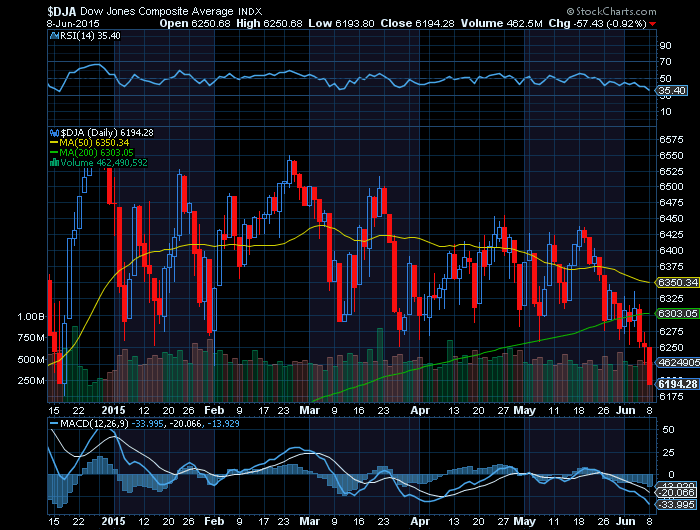Click the RSI(14) legend line icon
The height and width of the screenshot is (530, 700).
(x=54, y=36)
